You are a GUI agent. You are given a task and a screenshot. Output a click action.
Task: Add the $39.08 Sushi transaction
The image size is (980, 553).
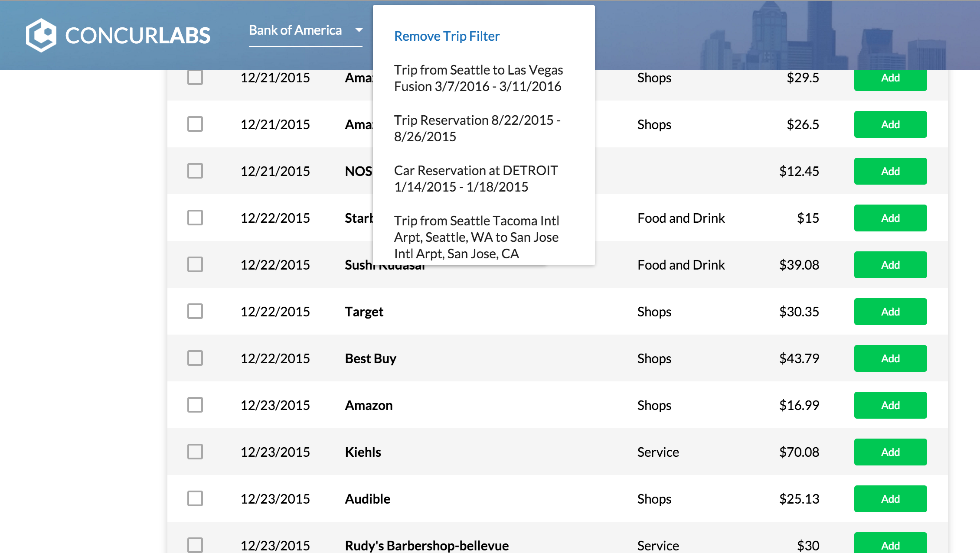[x=891, y=265]
